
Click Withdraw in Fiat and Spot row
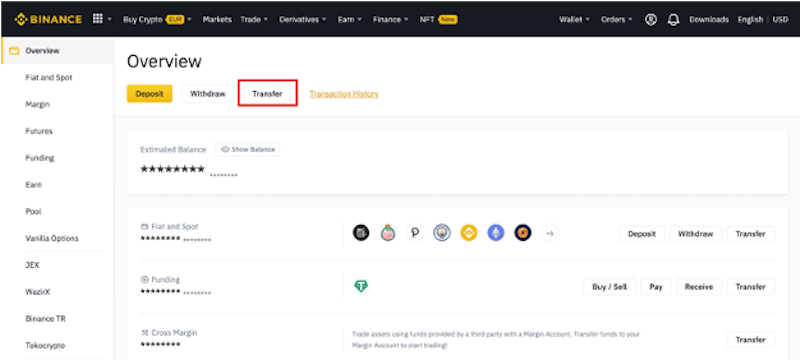point(695,234)
